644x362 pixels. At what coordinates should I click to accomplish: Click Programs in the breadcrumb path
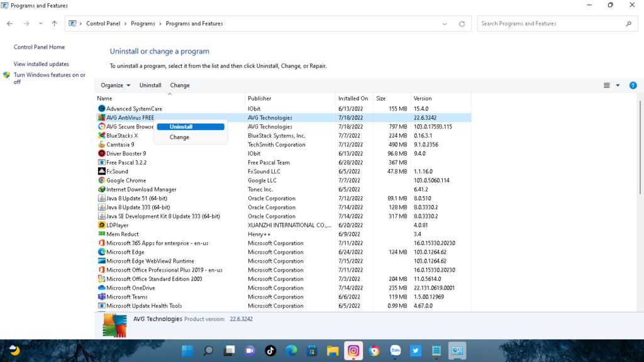[x=143, y=24]
